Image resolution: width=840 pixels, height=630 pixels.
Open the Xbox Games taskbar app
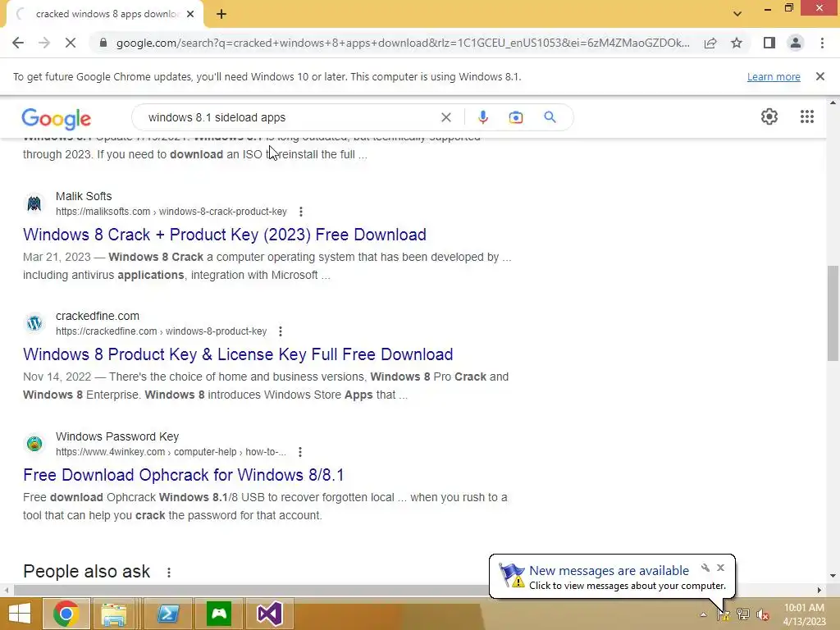[219, 614]
